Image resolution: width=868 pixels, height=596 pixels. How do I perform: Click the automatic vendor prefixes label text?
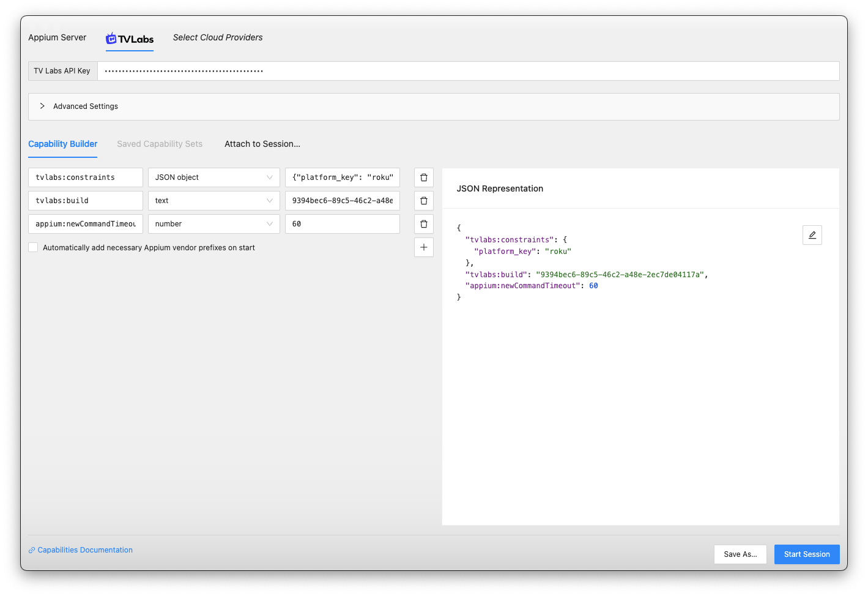[x=149, y=248]
